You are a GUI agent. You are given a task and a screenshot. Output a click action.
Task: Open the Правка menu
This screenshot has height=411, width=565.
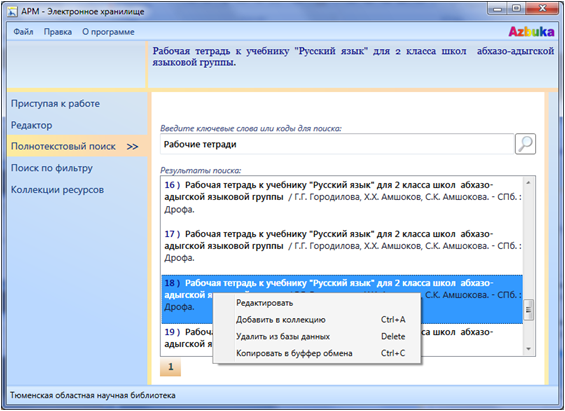click(58, 32)
